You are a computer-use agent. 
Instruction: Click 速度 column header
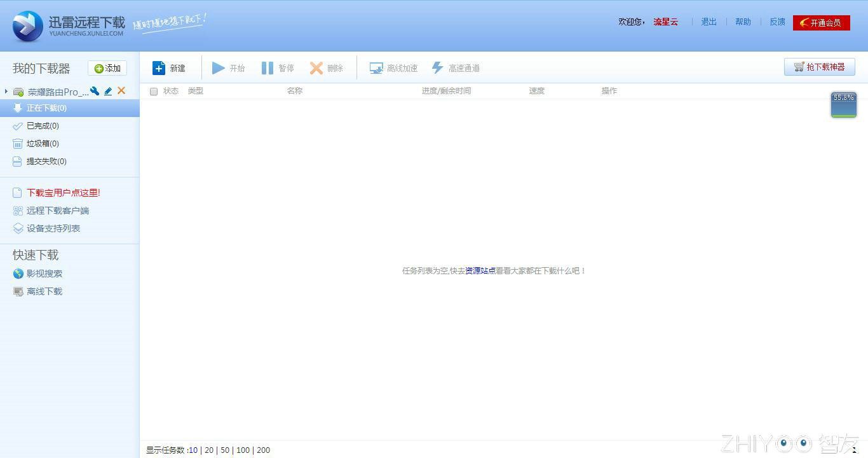coord(537,91)
